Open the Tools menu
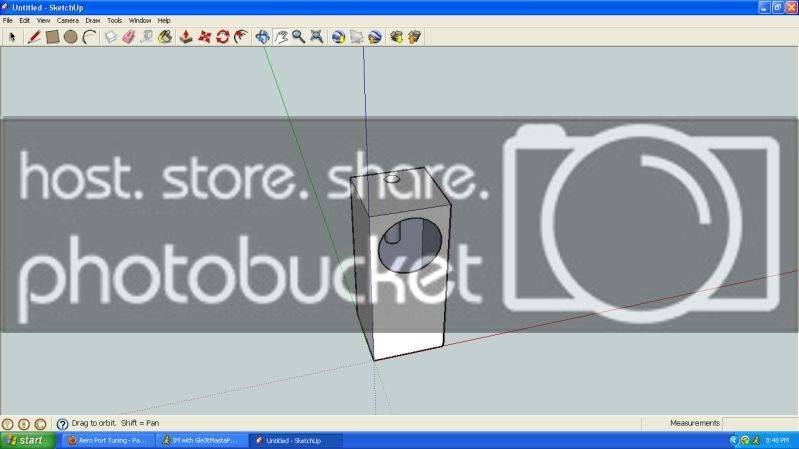The height and width of the screenshot is (449, 799). 115,20
